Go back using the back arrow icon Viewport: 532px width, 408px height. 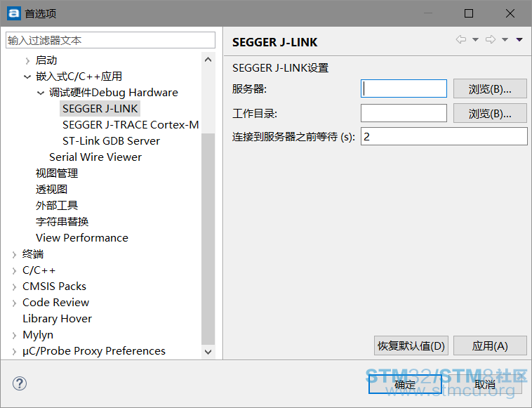click(x=460, y=39)
